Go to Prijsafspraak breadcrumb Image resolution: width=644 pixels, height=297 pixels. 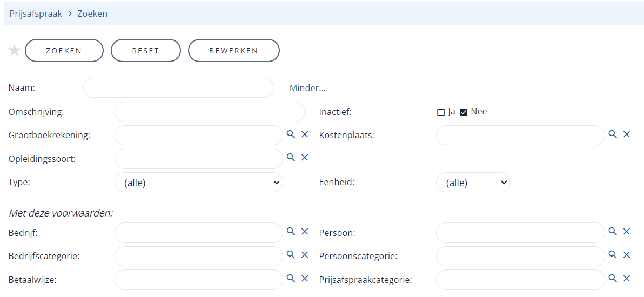point(36,13)
